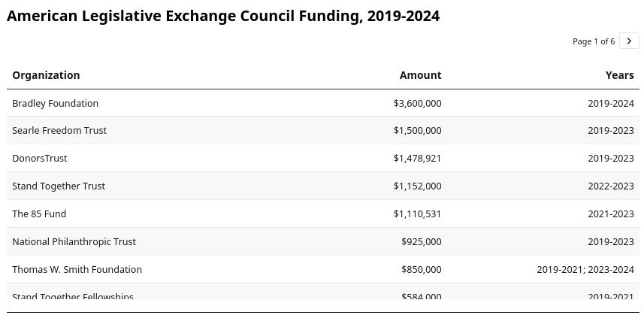The width and height of the screenshot is (644, 321).
Task: Click the American Legislative Exchange Council Funding title
Action: [x=223, y=16]
